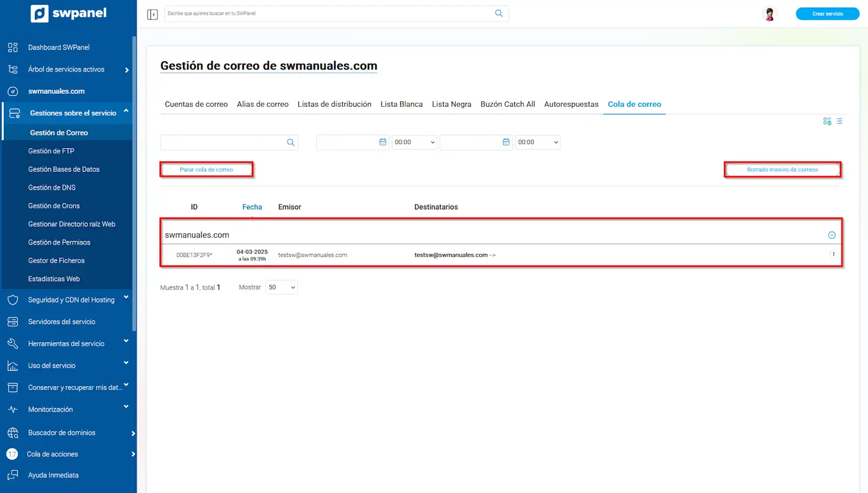Viewport: 868px width, 493px height.
Task: Click the Parar cola de correo button
Action: pos(206,170)
